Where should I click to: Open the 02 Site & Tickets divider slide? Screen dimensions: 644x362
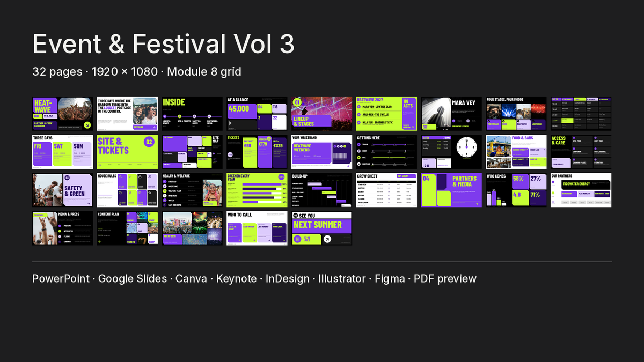pos(127,152)
